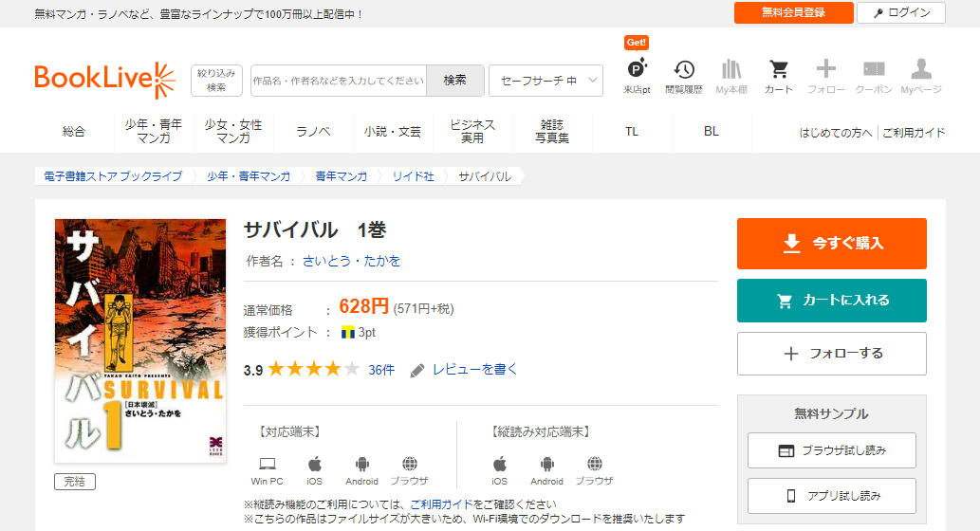
Task: Open 絞り込み検索 filter search
Action: [x=216, y=81]
